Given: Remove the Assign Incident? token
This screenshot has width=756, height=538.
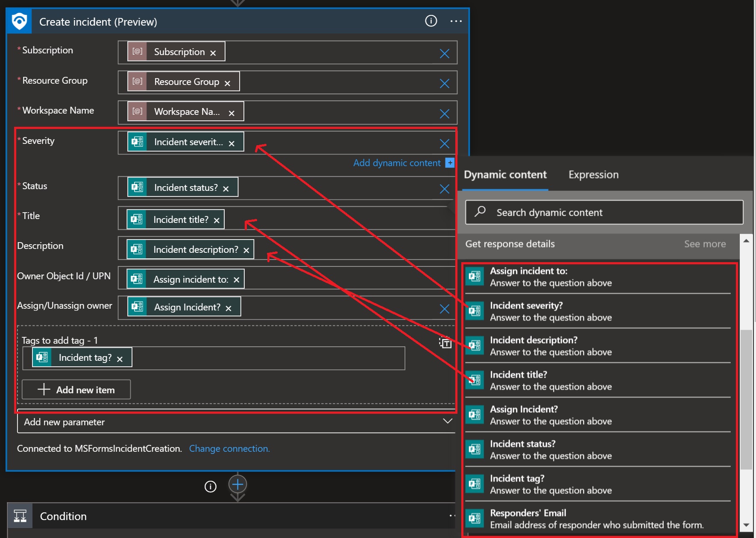Looking at the screenshot, I should coord(229,308).
